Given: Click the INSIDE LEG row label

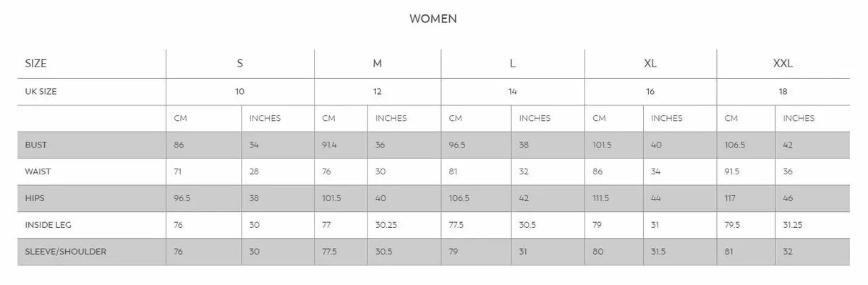Looking at the screenshot, I should [x=48, y=225].
